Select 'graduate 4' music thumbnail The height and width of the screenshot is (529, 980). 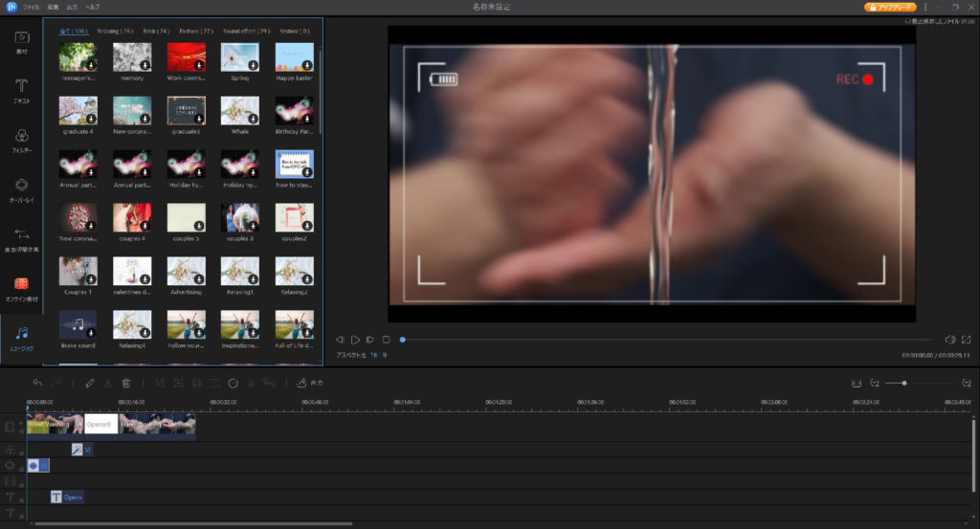point(78,111)
